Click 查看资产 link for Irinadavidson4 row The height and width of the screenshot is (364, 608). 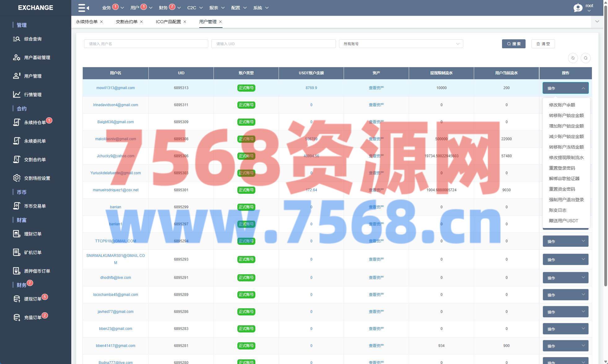[x=376, y=105]
